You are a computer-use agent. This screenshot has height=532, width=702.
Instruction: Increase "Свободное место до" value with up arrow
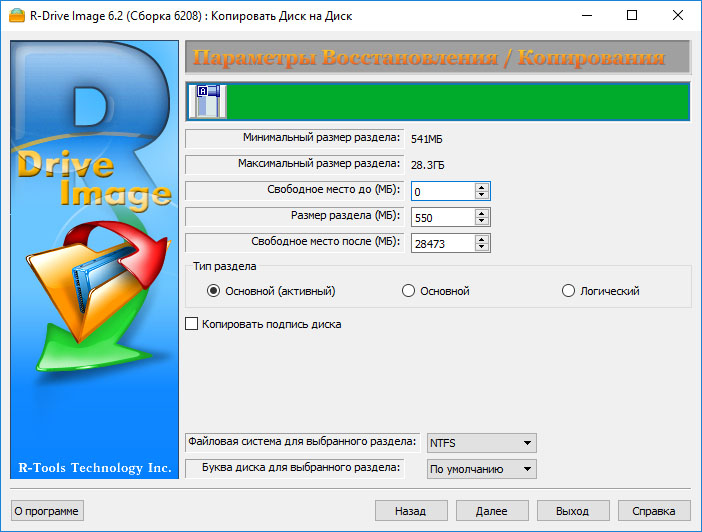pos(481,187)
